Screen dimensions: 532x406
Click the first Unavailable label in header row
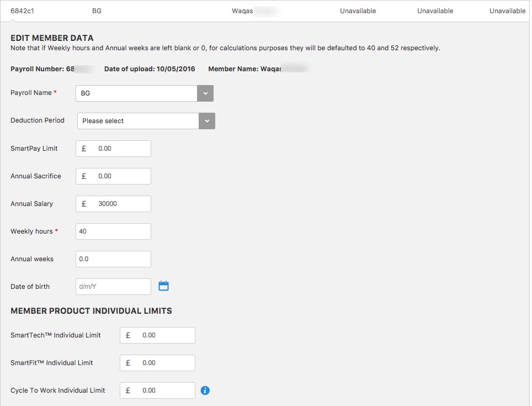pyautogui.click(x=358, y=10)
